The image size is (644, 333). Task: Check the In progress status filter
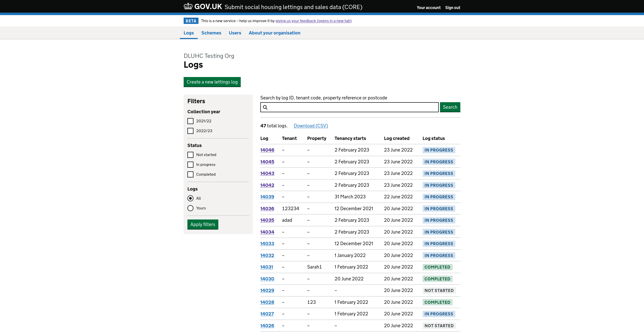[190, 165]
